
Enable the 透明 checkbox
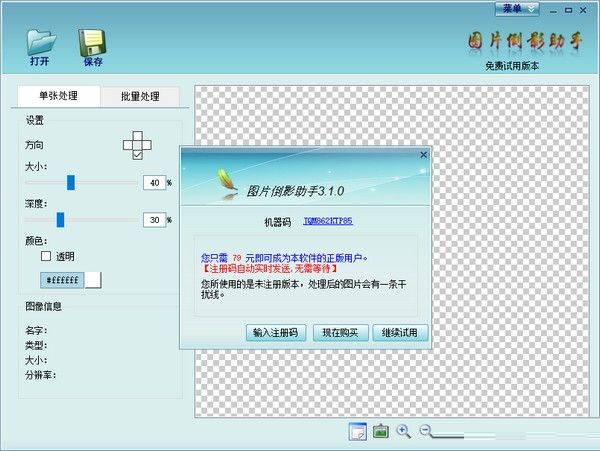click(46, 256)
